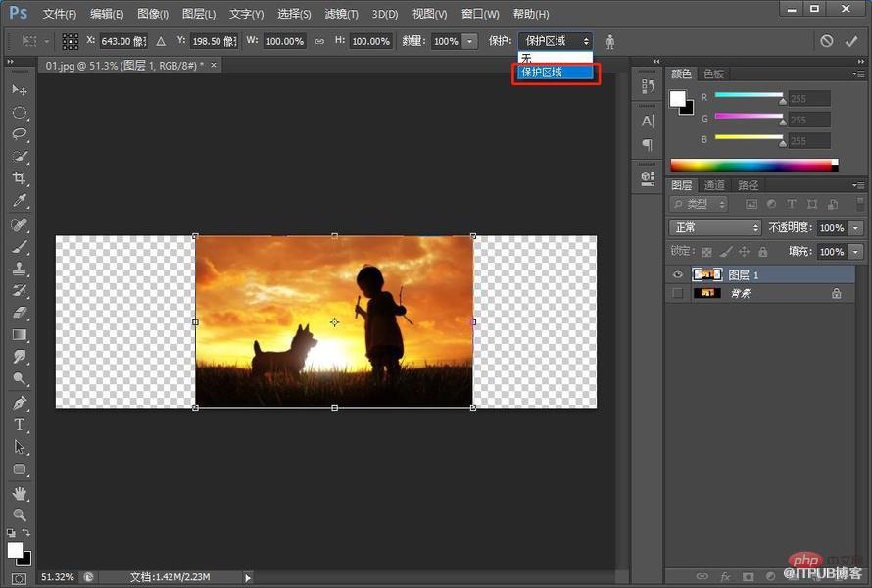Open the 滤镜(T) menu
Image resolution: width=872 pixels, height=588 pixels.
pos(342,14)
